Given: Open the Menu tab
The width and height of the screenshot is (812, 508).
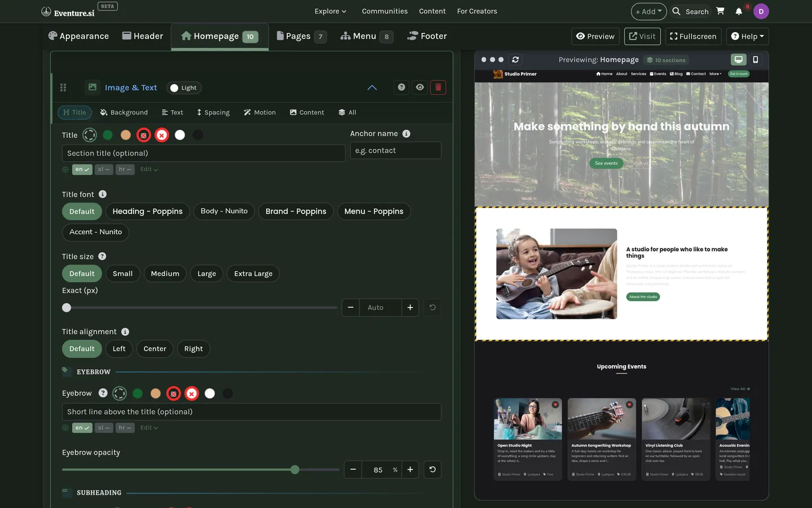Looking at the screenshot, I should click(366, 36).
